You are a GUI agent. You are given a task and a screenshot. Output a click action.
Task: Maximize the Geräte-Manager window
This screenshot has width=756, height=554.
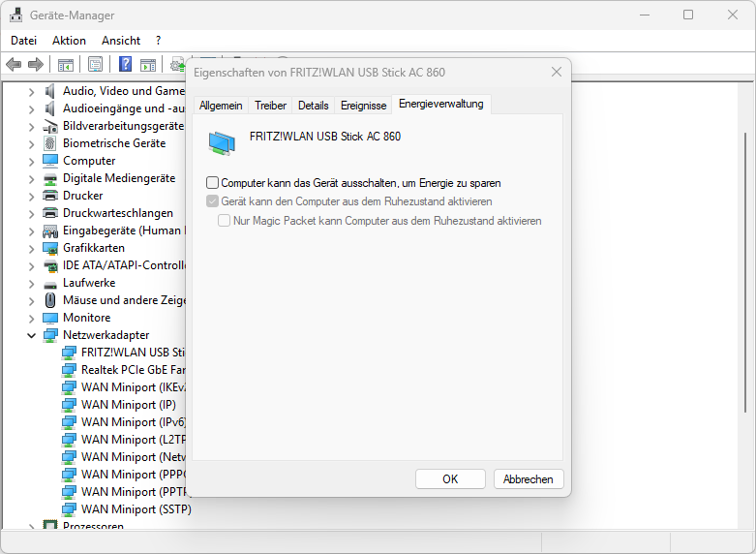pyautogui.click(x=688, y=15)
